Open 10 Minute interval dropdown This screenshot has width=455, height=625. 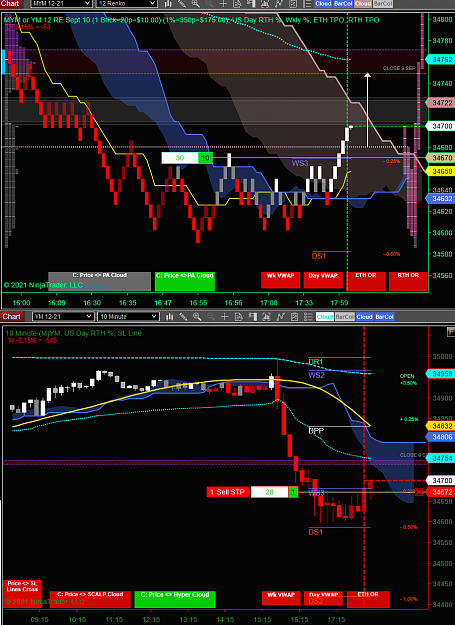pyautogui.click(x=128, y=316)
